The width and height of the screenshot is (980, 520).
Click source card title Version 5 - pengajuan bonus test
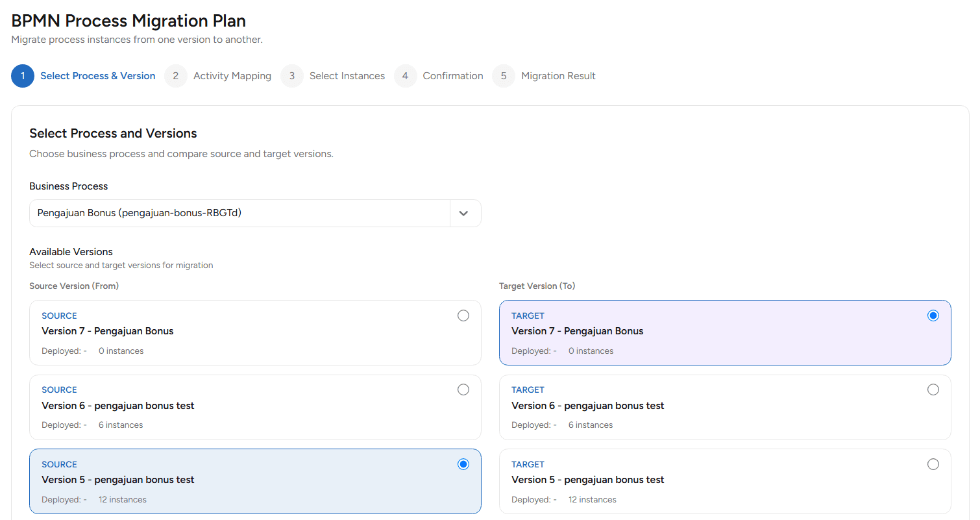(x=118, y=480)
